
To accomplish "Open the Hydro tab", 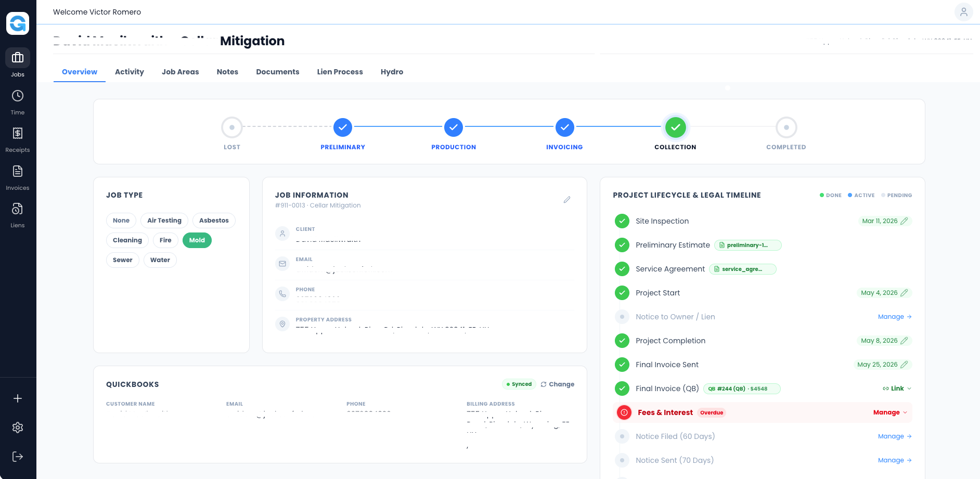I will (x=392, y=72).
